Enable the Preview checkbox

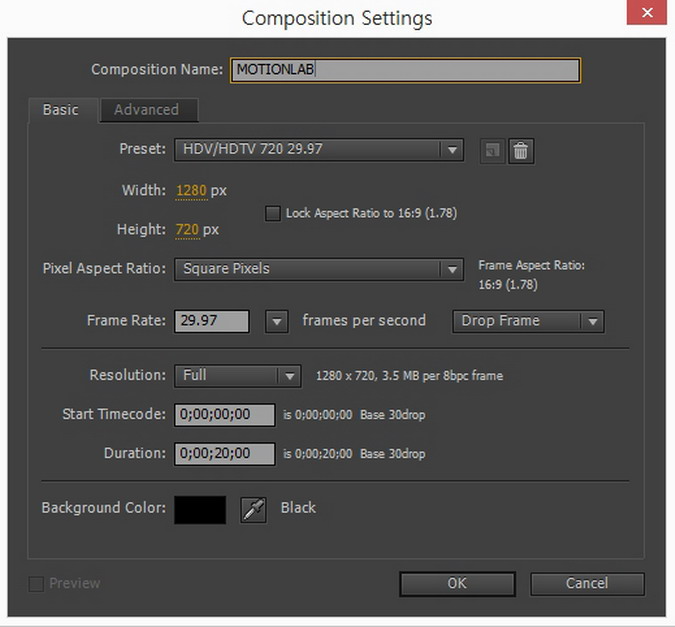tap(36, 584)
